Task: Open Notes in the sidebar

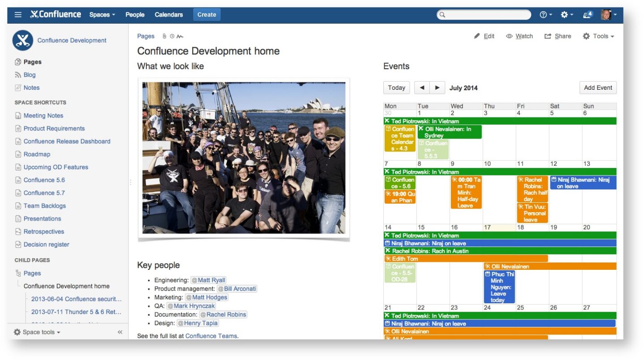Action: coord(31,88)
